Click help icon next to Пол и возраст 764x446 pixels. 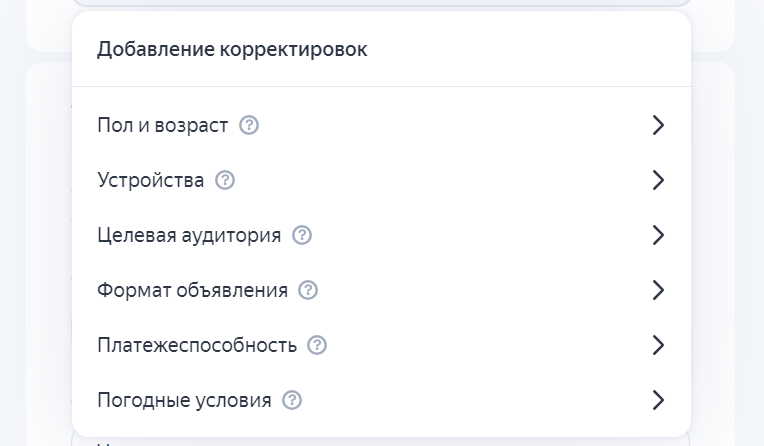(250, 125)
